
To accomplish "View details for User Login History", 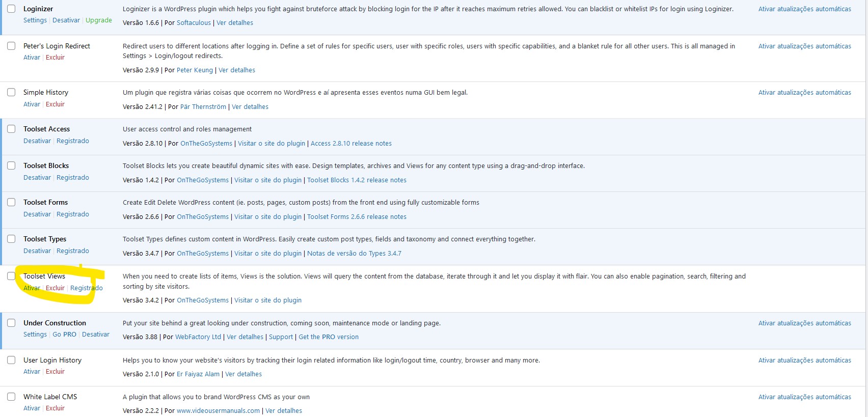I will 243,374.
